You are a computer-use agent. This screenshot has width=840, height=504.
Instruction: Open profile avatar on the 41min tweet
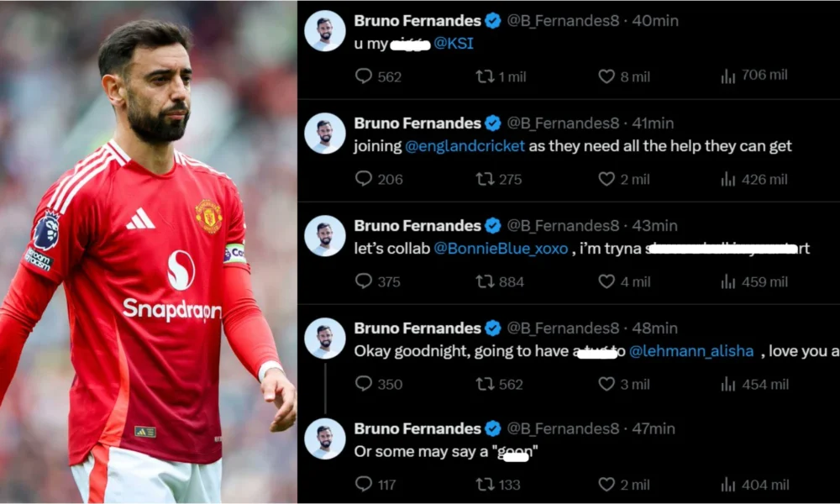click(x=324, y=134)
